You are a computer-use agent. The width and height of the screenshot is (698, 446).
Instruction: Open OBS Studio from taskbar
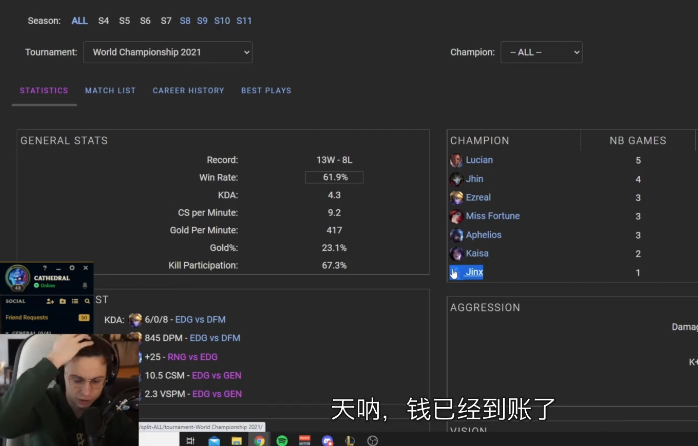point(373,441)
